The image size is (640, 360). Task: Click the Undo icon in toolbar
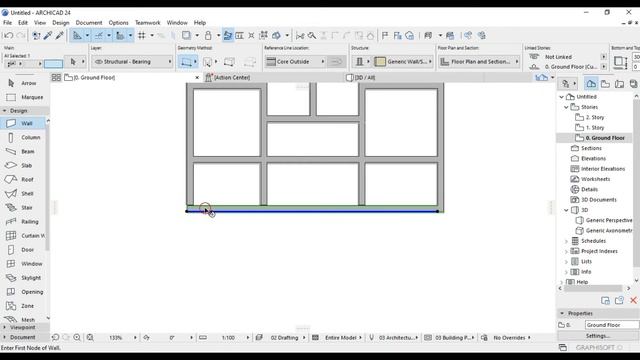9,36
